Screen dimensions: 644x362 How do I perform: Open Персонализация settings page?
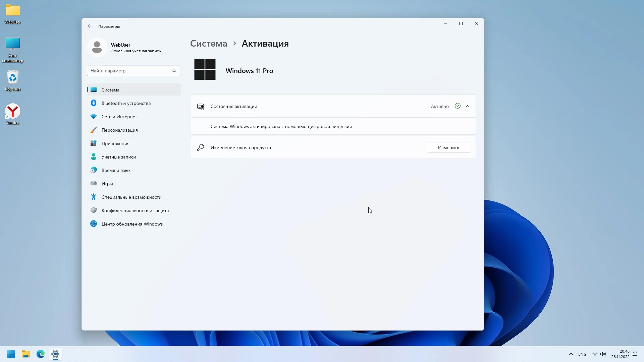pos(119,130)
